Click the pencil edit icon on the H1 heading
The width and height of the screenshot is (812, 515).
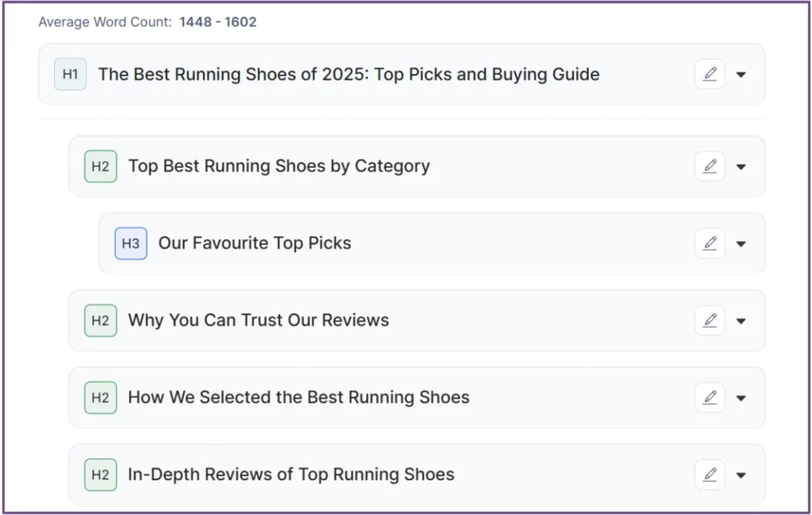710,74
